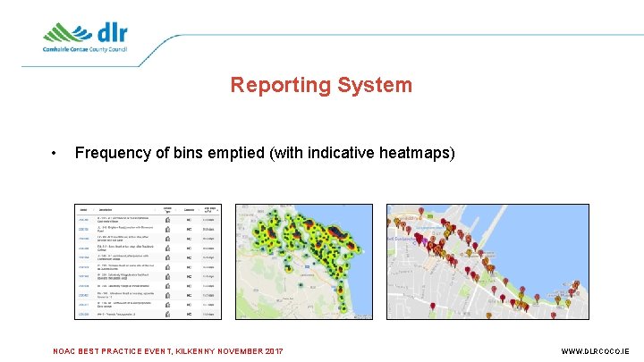Click the 'NOAC BEST PRACTICE EVENT' footer text
This screenshot has height=362, width=644.
(168, 351)
